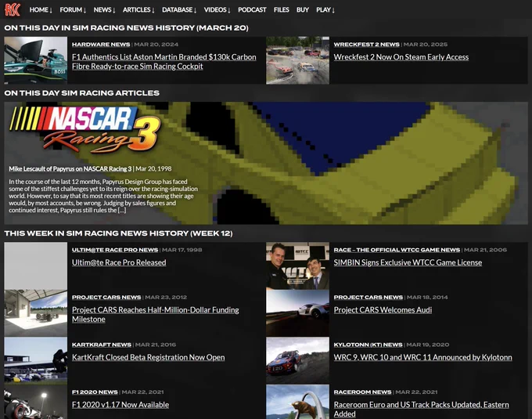The width and height of the screenshot is (532, 419).
Task: Click the heading 'ON THIS DAY IN SIM RACING NEWS HISTORY (MARCH 20)'
Action: click(x=126, y=28)
